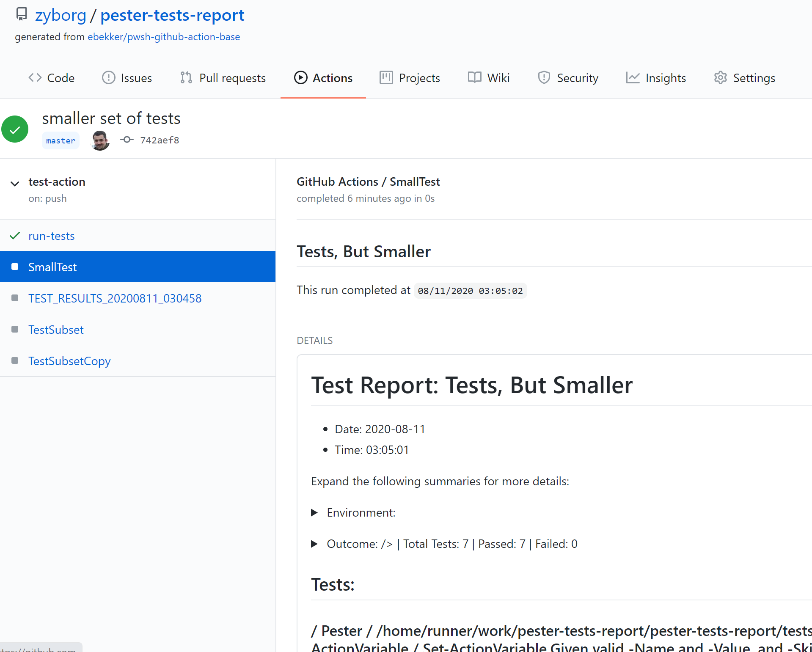Click the Actions play icon

tap(301, 78)
